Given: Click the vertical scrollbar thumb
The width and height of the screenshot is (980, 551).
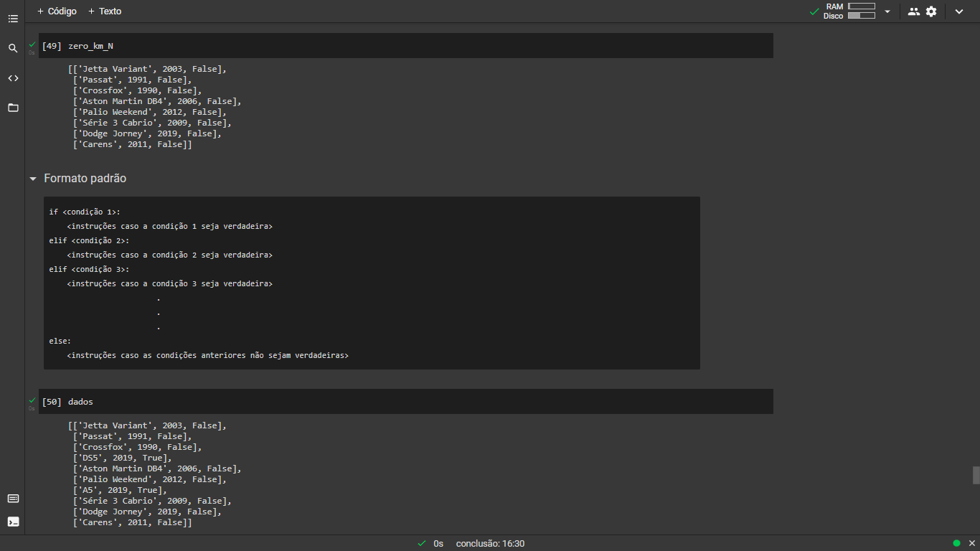Looking at the screenshot, I should point(976,475).
